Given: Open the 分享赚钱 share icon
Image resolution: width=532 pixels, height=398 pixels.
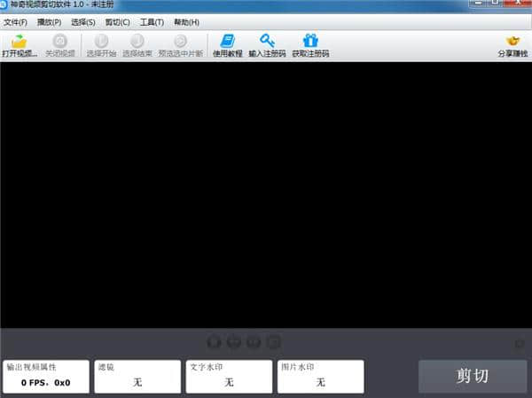Looking at the screenshot, I should click(512, 42).
